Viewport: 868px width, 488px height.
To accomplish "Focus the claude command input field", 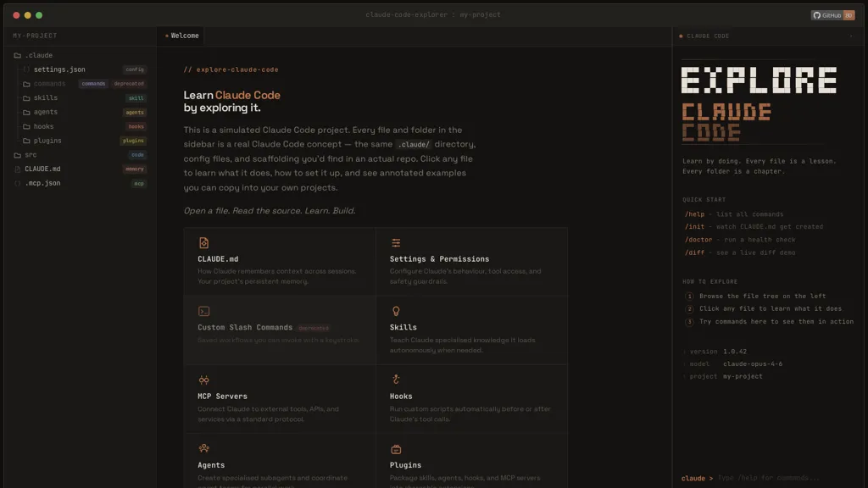I will tap(786, 478).
